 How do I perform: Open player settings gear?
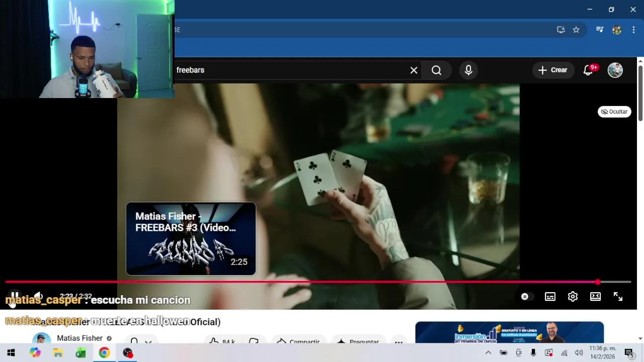pos(573,297)
